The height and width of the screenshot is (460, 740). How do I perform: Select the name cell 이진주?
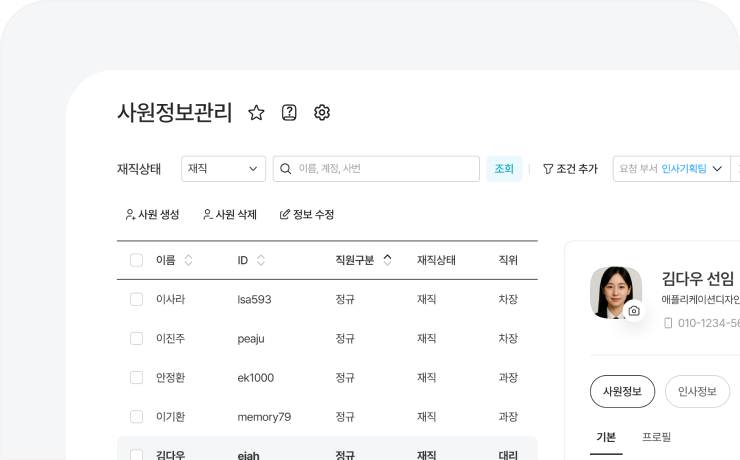click(x=170, y=338)
